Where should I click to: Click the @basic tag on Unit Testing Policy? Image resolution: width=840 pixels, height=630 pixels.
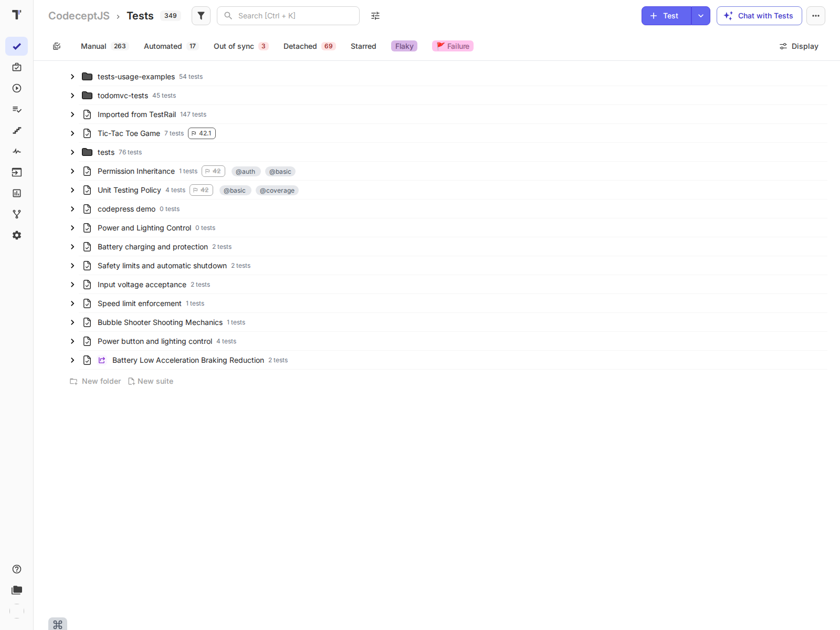[x=235, y=191]
